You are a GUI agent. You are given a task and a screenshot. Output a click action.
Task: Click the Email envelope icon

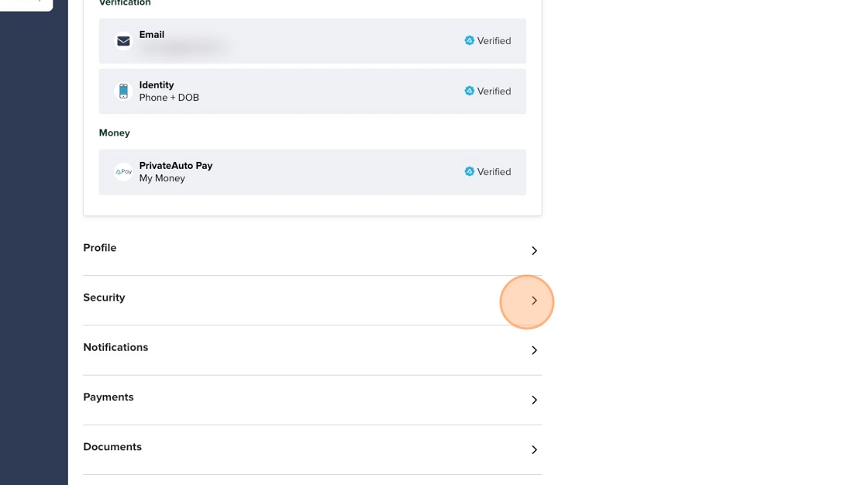click(123, 41)
